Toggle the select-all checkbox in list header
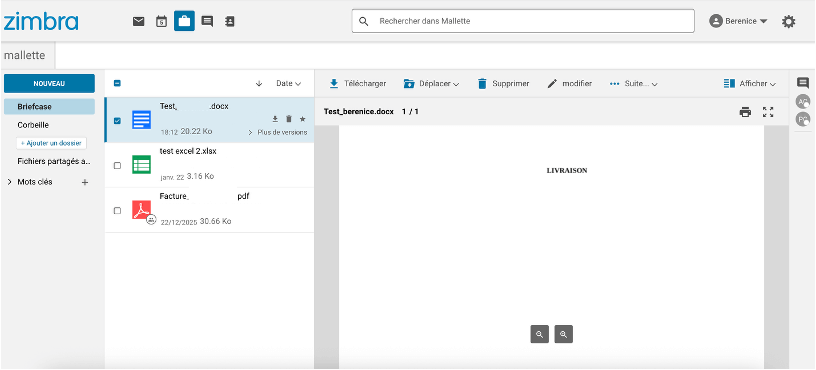816x370 pixels. click(x=117, y=83)
